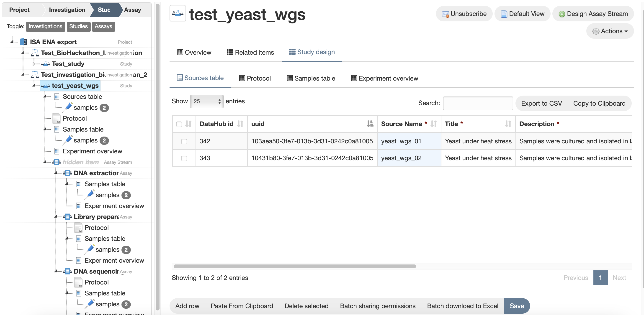This screenshot has width=644, height=315.
Task: Click the Test_investigation_bio investigation icon
Action: click(35, 75)
